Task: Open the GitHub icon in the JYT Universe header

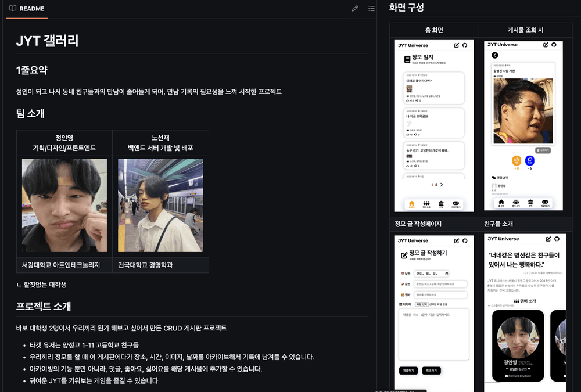Action: tap(465, 45)
